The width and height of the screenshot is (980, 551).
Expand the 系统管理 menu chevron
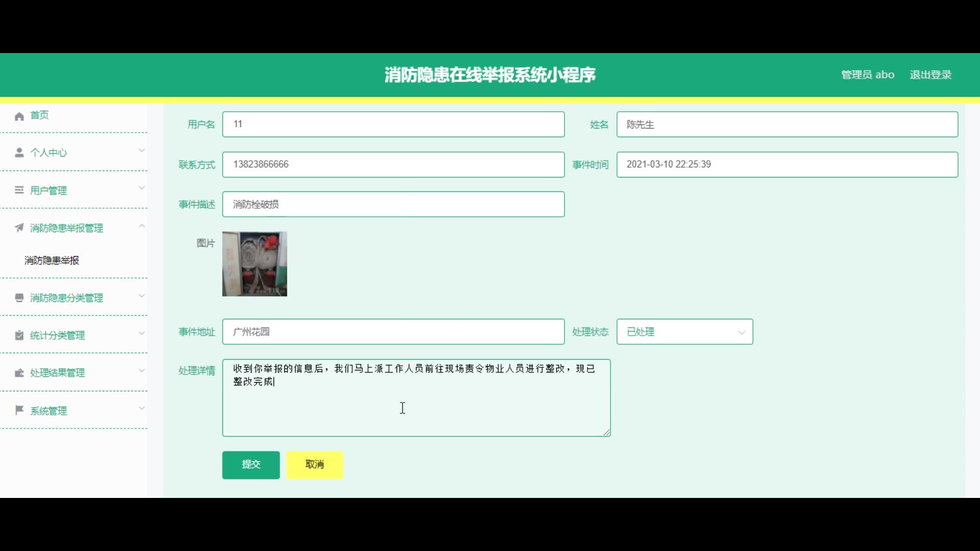pyautogui.click(x=142, y=408)
